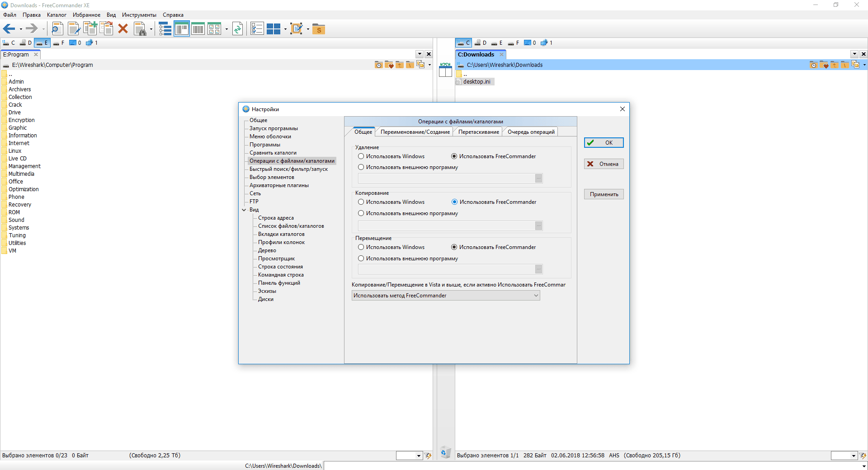Open the Использовать метод FreeCommander combo box
The image size is (868, 470).
446,296
